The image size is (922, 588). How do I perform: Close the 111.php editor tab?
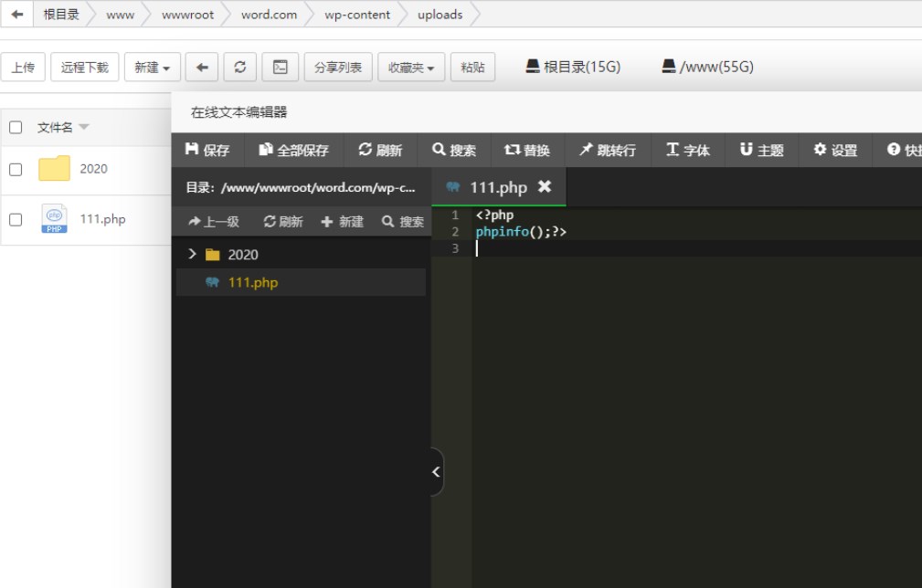coord(545,186)
